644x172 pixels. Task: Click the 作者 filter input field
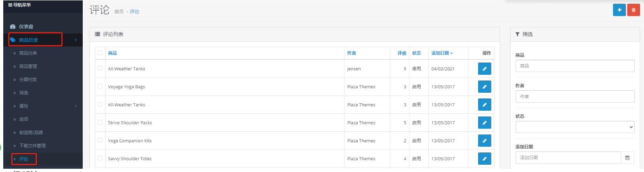pos(575,96)
